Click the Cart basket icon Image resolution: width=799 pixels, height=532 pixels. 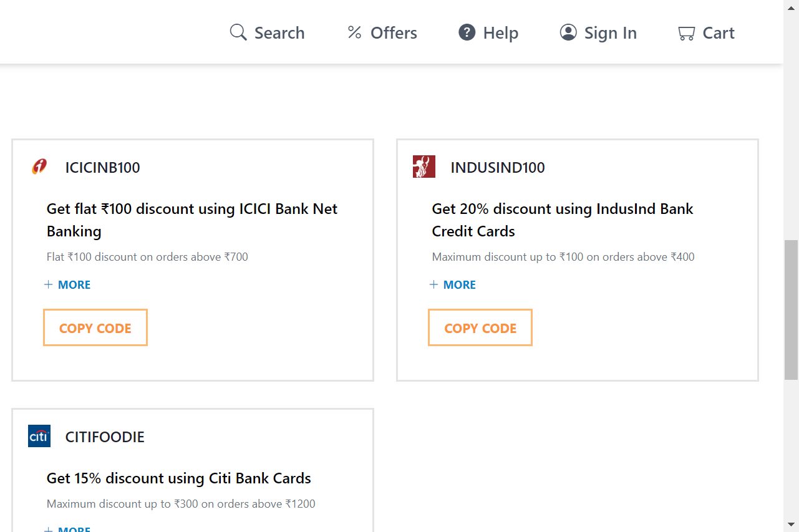(x=686, y=33)
